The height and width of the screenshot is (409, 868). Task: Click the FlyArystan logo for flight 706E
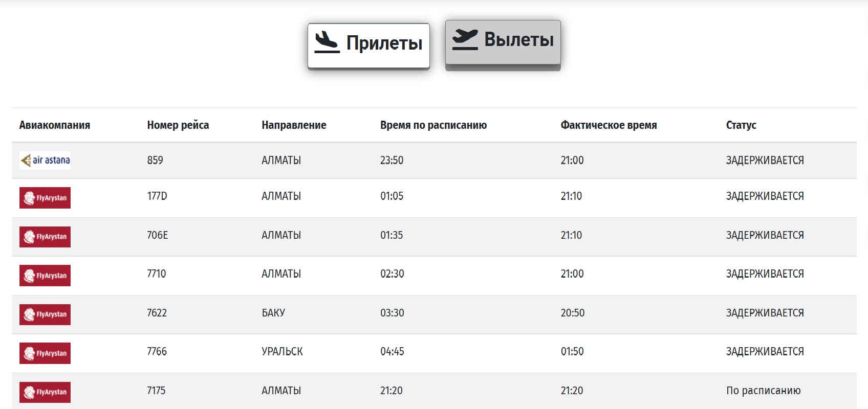[x=45, y=237]
